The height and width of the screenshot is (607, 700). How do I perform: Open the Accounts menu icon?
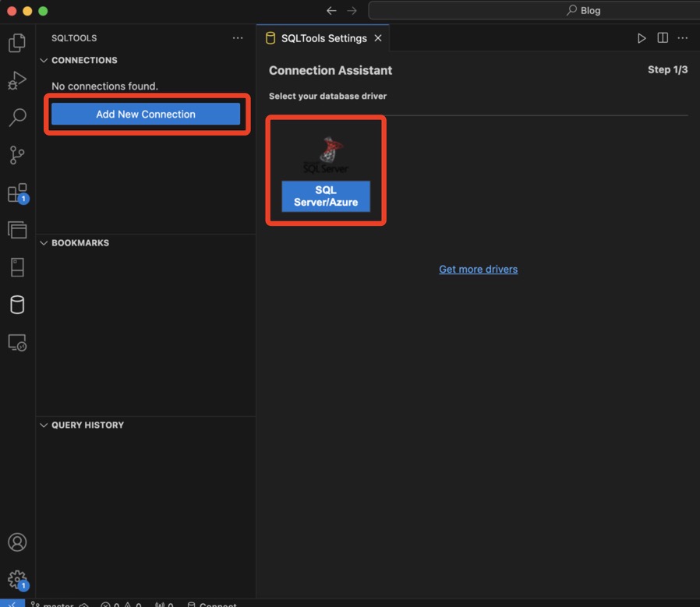pyautogui.click(x=17, y=542)
